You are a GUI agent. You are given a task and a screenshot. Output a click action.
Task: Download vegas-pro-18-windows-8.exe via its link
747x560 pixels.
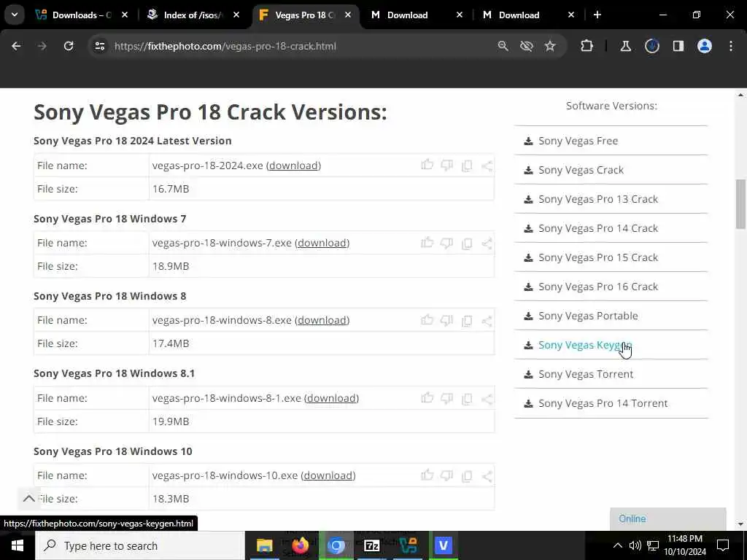pos(322,320)
